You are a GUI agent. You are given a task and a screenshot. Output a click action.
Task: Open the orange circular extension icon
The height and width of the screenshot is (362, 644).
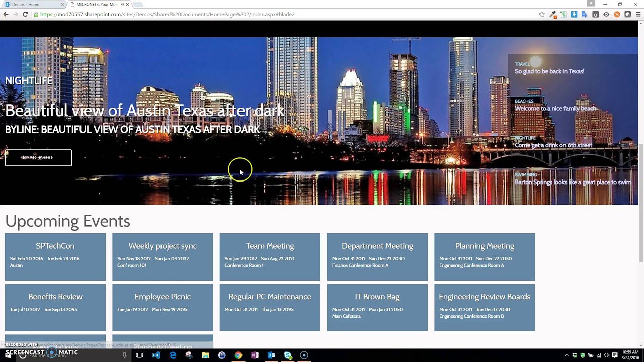[617, 14]
